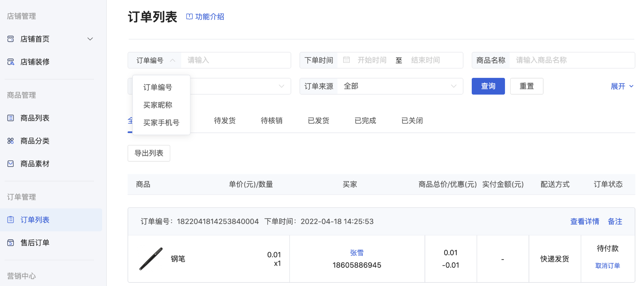
Task: Open the 订单来源 全部 dropdown
Action: [x=400, y=86]
